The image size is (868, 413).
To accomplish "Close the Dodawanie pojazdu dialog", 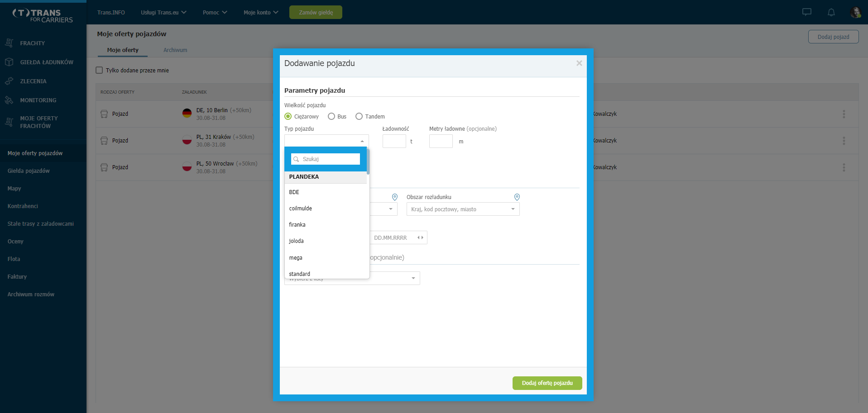I will click(579, 63).
